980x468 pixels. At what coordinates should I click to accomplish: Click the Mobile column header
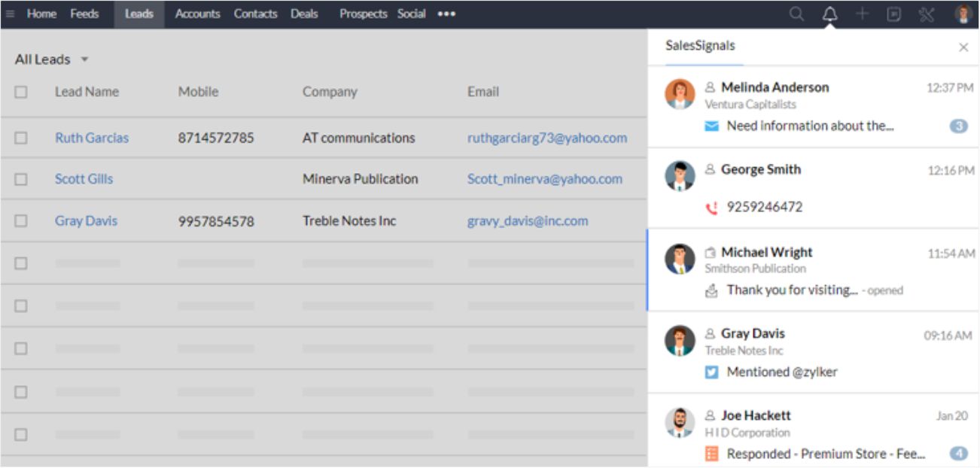coord(198,92)
